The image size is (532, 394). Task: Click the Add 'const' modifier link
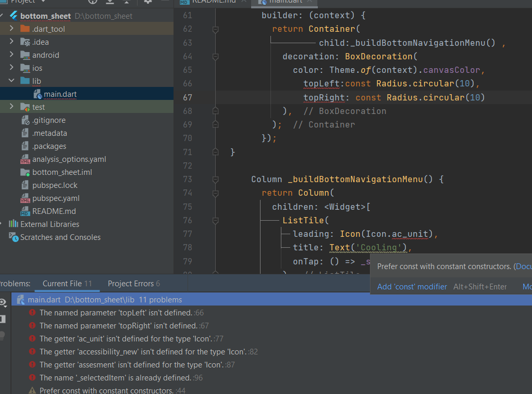[412, 287]
